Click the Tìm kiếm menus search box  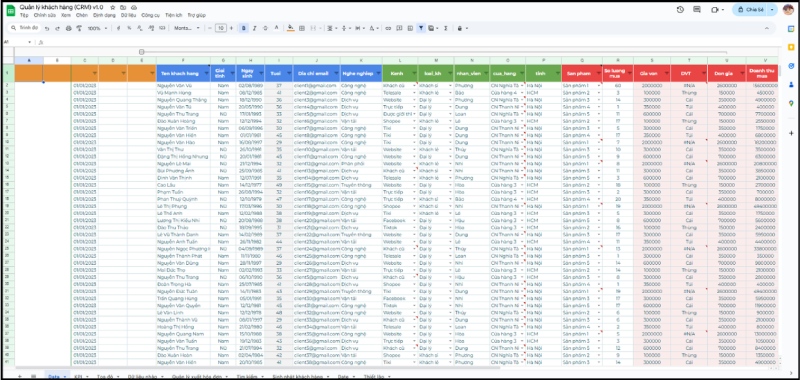(x=24, y=28)
